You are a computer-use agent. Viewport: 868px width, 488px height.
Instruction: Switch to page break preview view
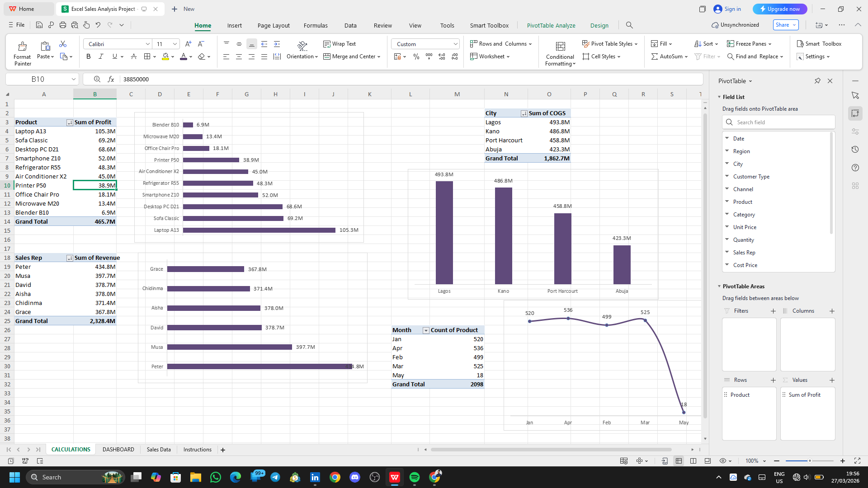[693, 461]
